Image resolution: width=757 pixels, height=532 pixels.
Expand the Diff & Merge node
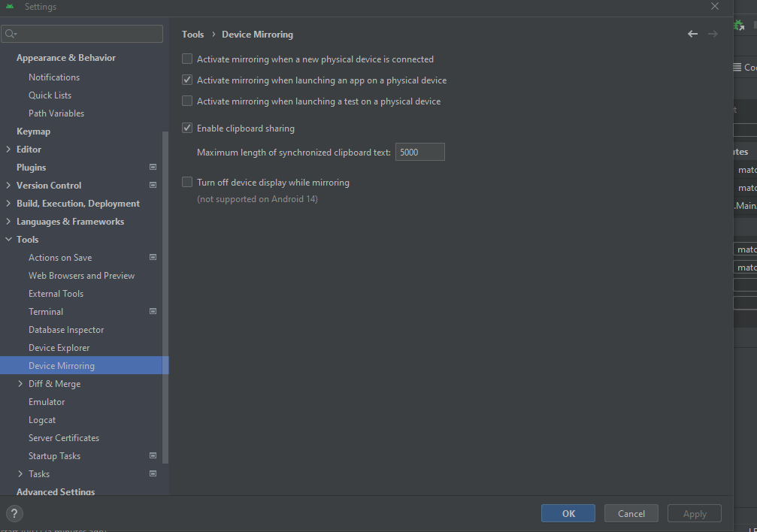tap(20, 384)
